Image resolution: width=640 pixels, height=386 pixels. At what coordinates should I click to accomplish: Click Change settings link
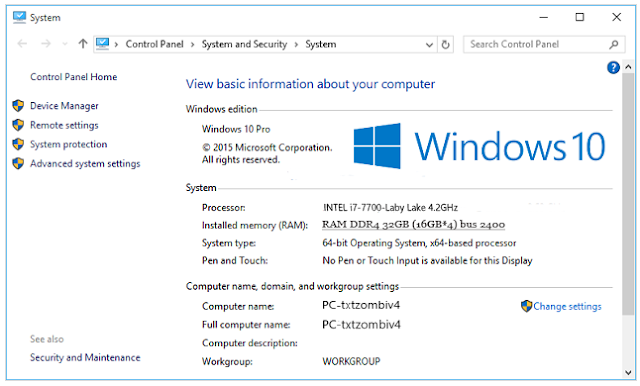point(567,306)
